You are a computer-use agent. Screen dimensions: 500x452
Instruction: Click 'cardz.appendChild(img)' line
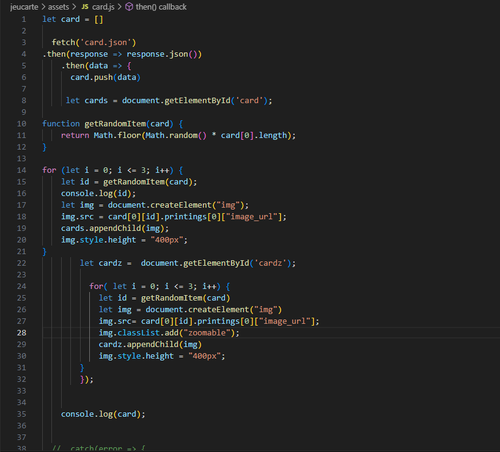150,345
